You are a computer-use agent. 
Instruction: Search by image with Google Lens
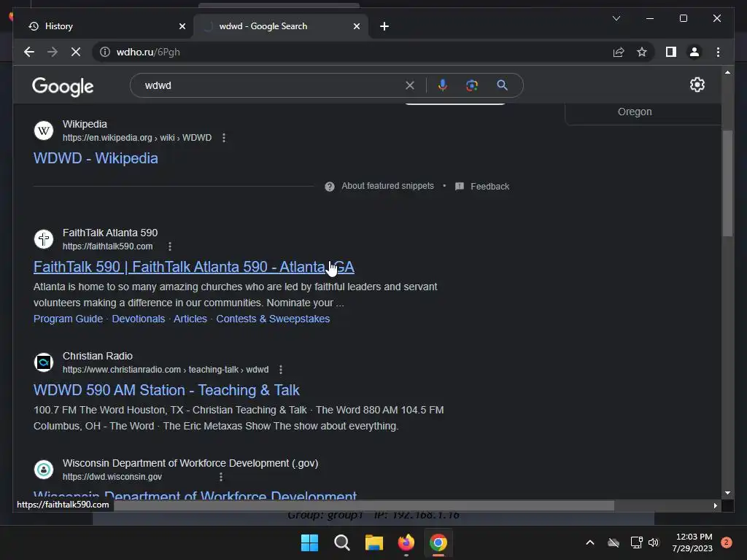pyautogui.click(x=472, y=85)
